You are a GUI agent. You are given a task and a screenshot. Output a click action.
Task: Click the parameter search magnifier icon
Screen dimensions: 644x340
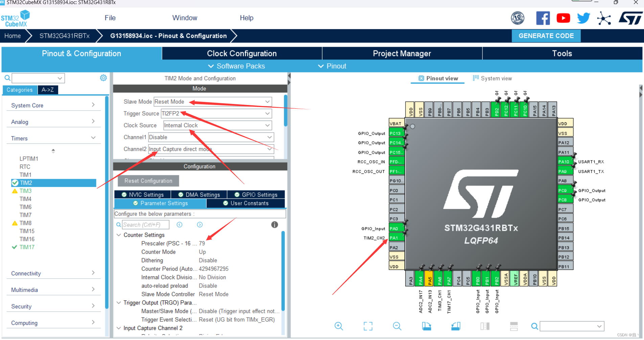pos(118,225)
